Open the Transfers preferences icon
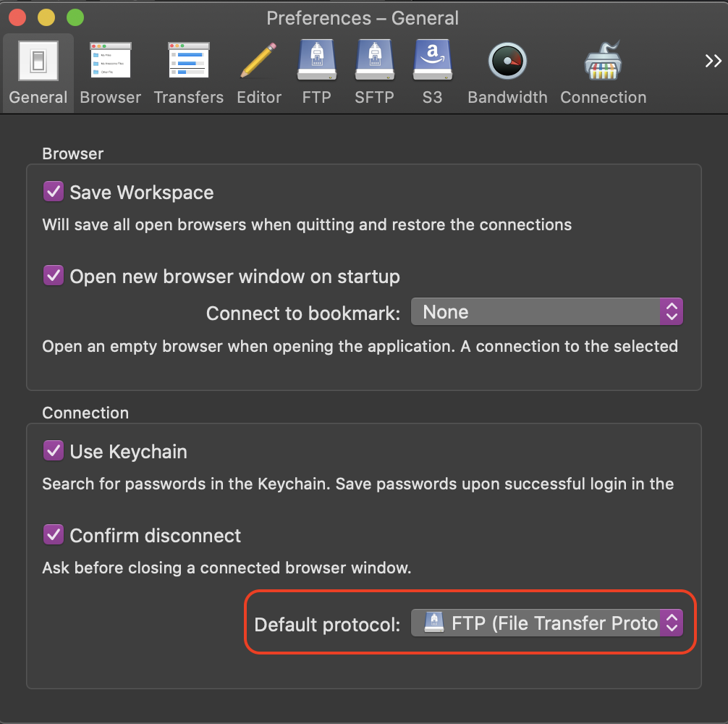Screen dimensions: 728x724 click(188, 62)
